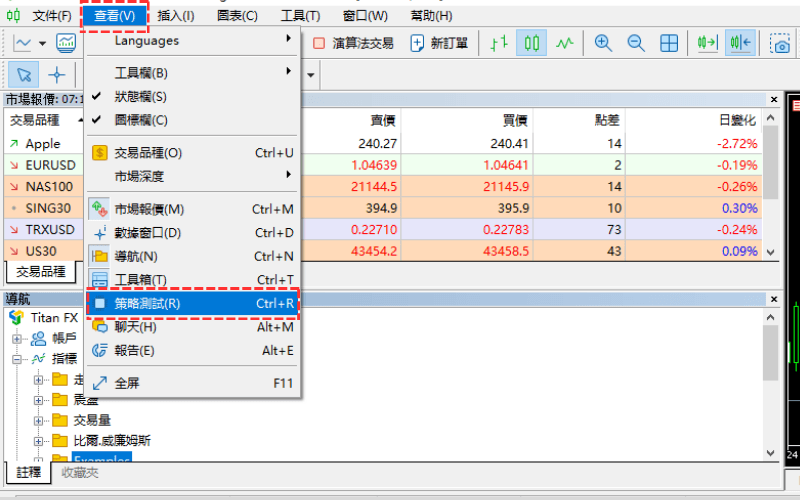The width and height of the screenshot is (800, 500).
Task: Toggle 市場報價(M) window entry
Action: (192, 209)
